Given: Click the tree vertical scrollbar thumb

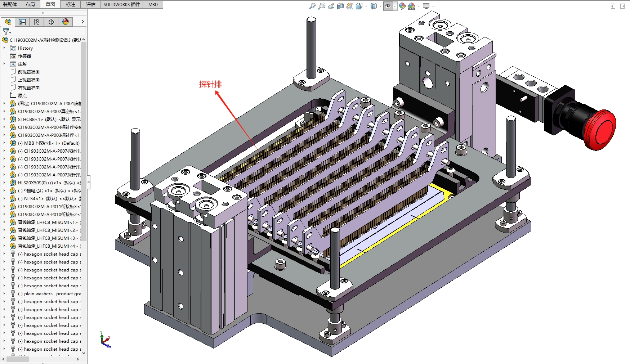Looking at the screenshot, I should point(84,141).
